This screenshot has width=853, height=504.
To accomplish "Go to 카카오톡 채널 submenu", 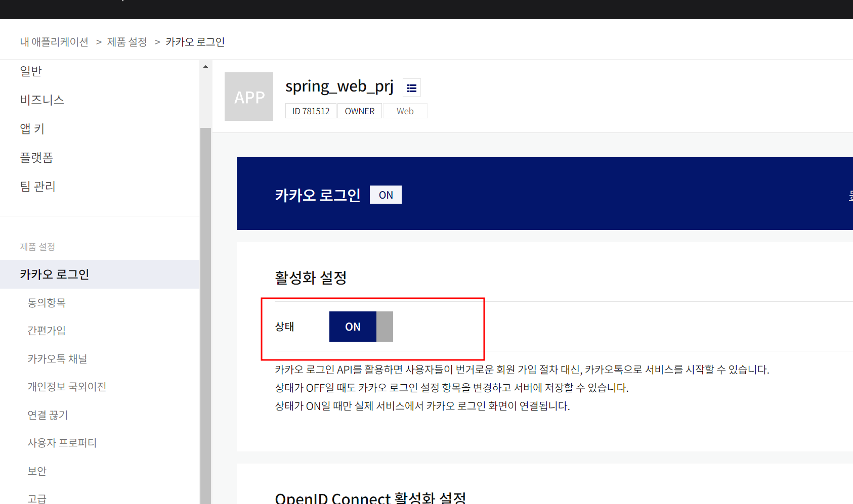I will (x=57, y=359).
